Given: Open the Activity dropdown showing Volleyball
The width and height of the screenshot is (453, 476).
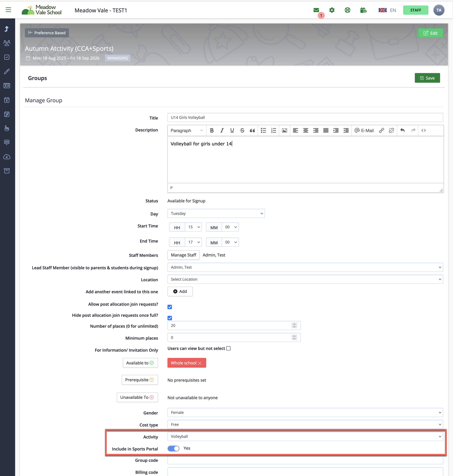Looking at the screenshot, I should coord(305,436).
